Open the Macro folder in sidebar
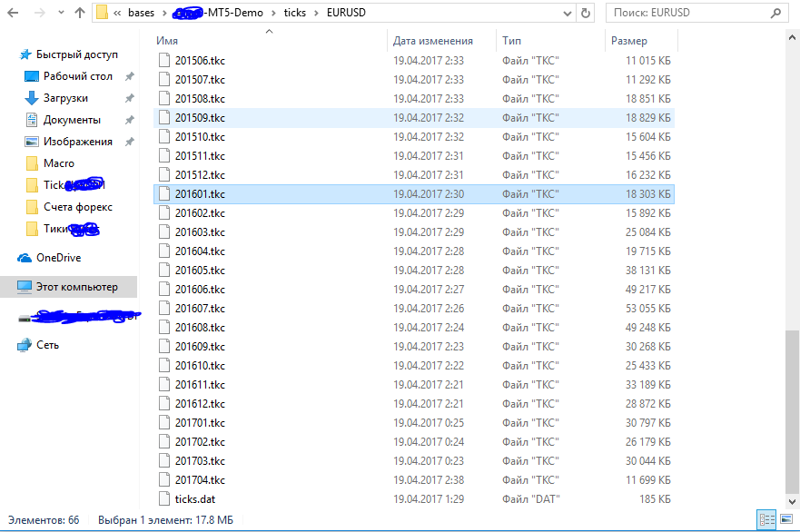The height and width of the screenshot is (532, 800). 50,163
